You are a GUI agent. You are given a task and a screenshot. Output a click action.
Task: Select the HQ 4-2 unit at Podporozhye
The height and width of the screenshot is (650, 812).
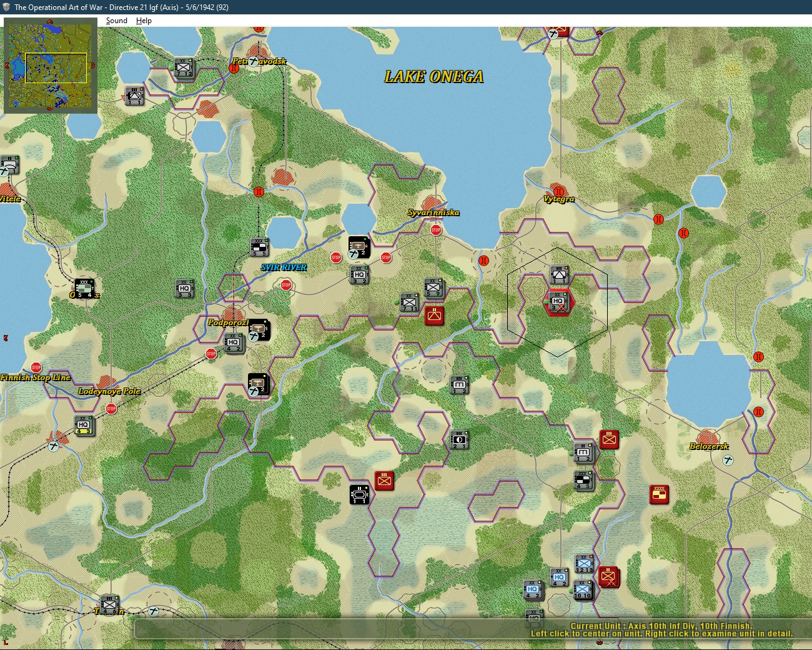pos(234,343)
